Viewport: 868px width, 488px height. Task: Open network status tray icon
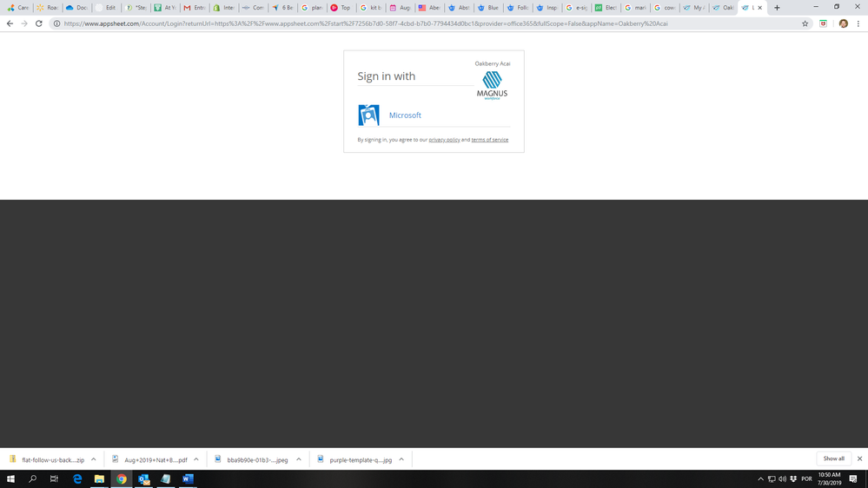pyautogui.click(x=772, y=479)
